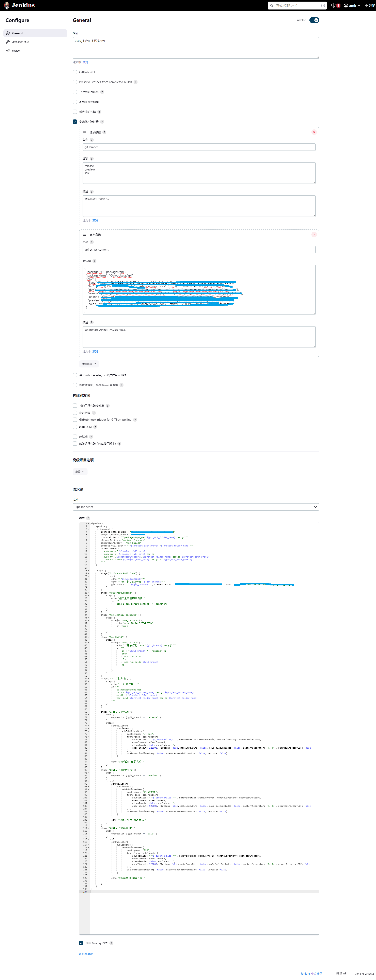
Task: Open the 流水线语法 link
Action: (x=86, y=954)
